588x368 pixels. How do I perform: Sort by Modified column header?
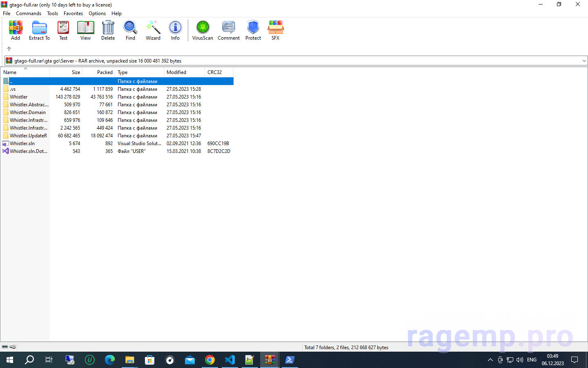[185, 72]
